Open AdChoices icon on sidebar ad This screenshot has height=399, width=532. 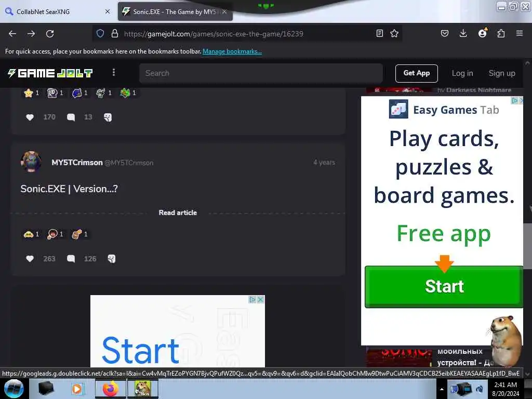coord(515,100)
